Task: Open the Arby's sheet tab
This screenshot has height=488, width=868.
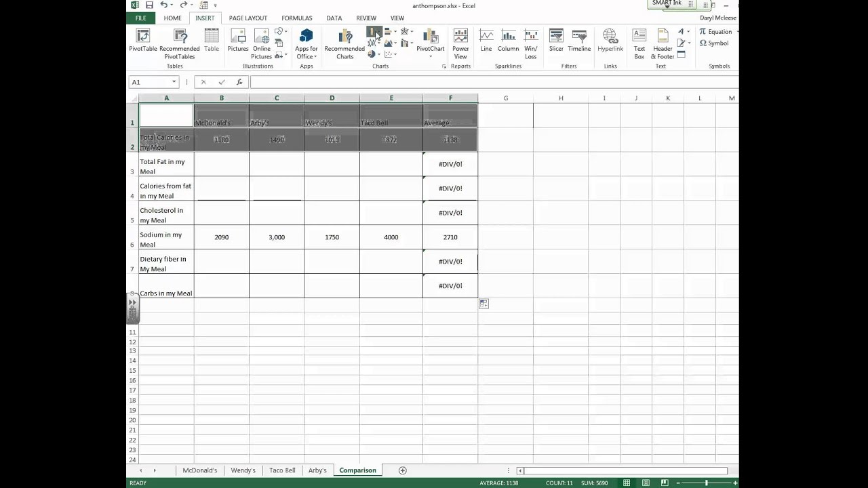Action: point(317,470)
